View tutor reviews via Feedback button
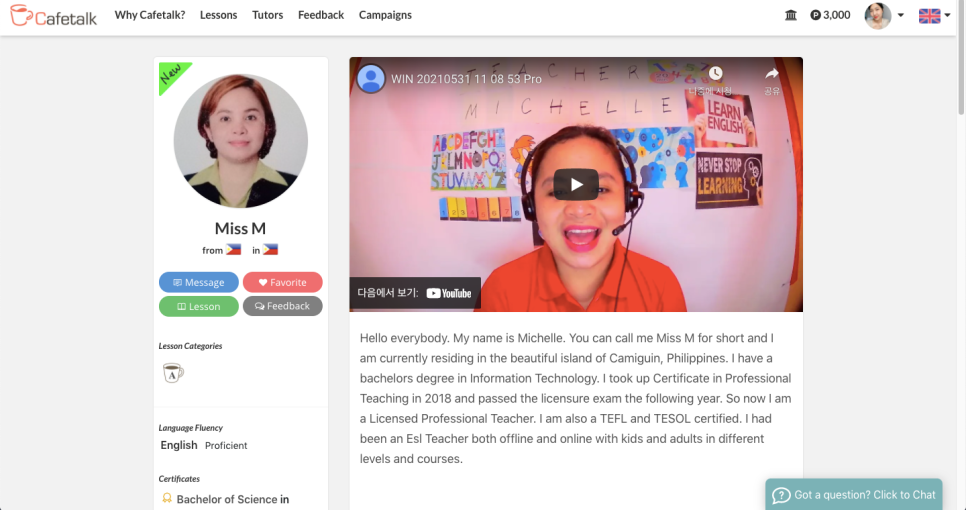The width and height of the screenshot is (966, 510). (x=282, y=306)
